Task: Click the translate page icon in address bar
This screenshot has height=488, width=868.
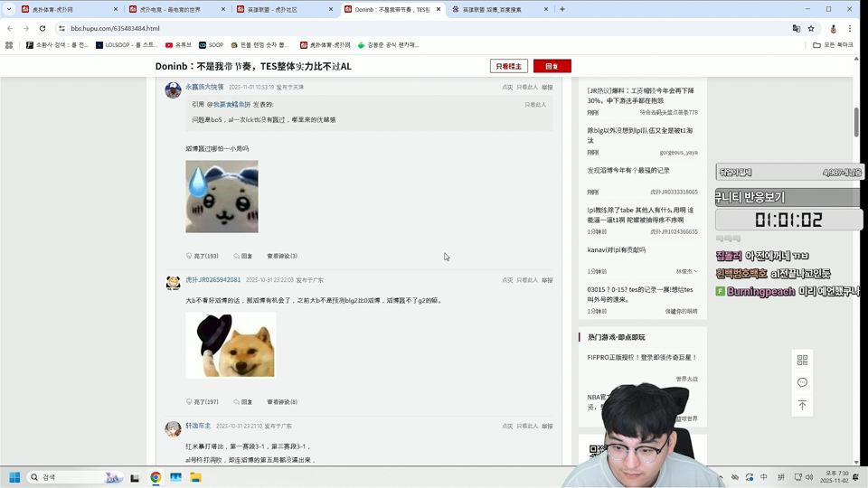Action: point(796,28)
